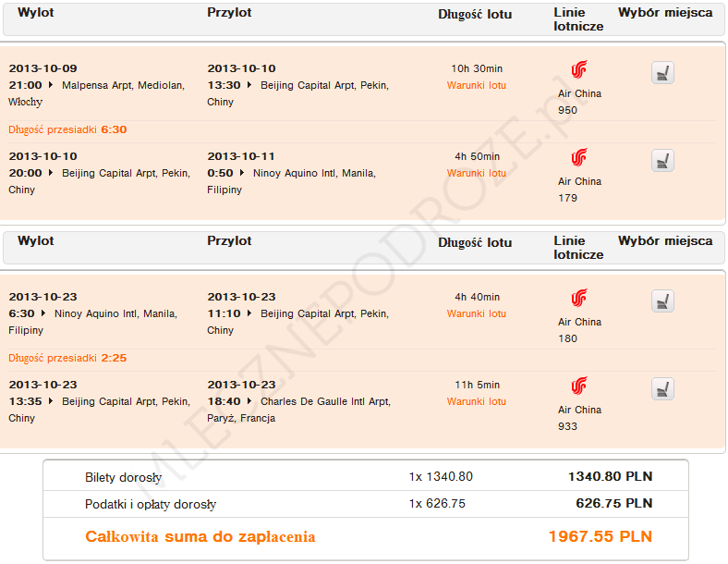Choose a seat on Air China flight 933
The height and width of the screenshot is (564, 728).
[662, 389]
